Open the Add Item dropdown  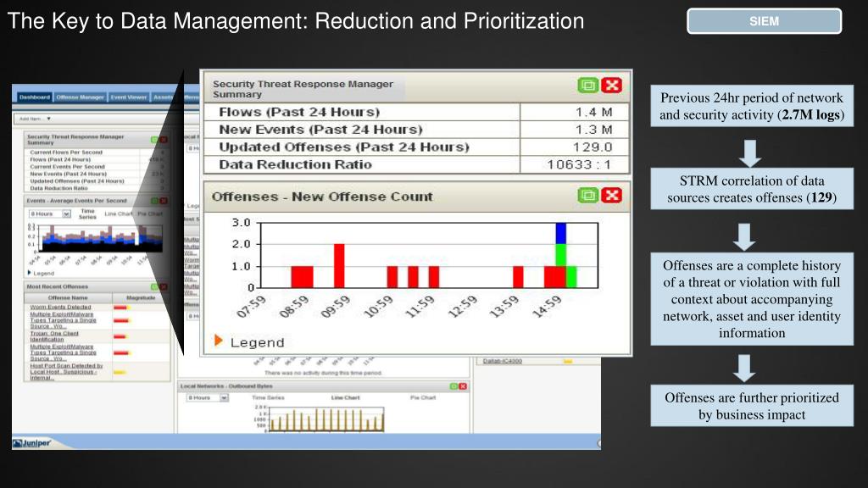(35, 119)
